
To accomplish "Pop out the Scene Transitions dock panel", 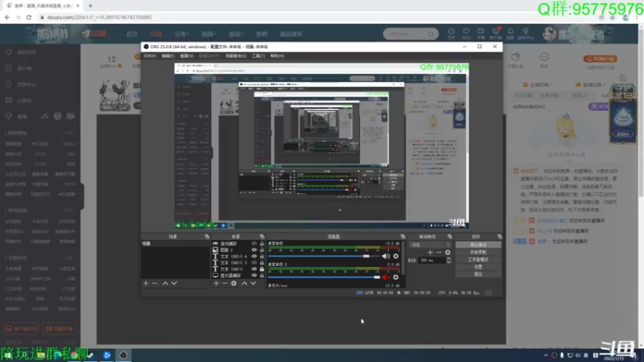I will (450, 237).
